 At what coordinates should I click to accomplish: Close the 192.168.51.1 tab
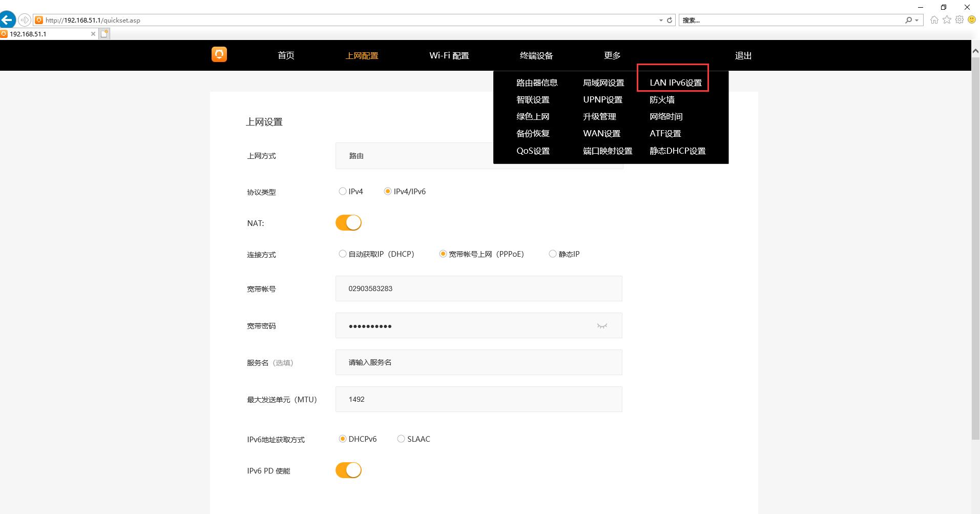pos(93,34)
